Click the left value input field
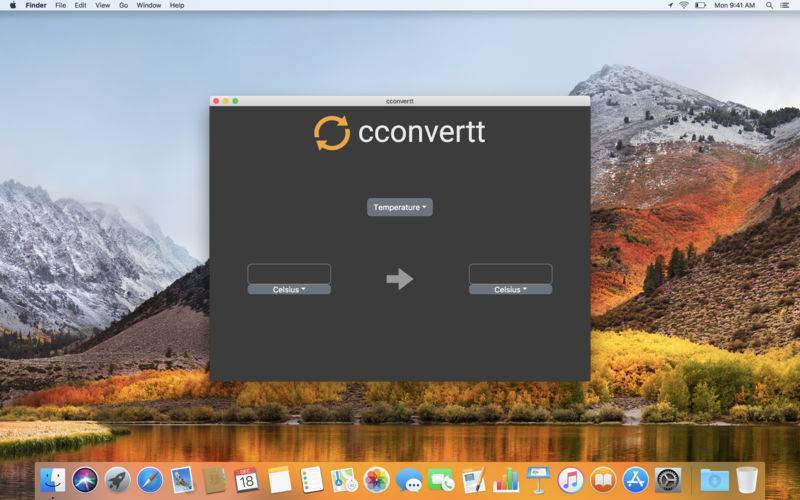The image size is (800, 500). [x=289, y=273]
